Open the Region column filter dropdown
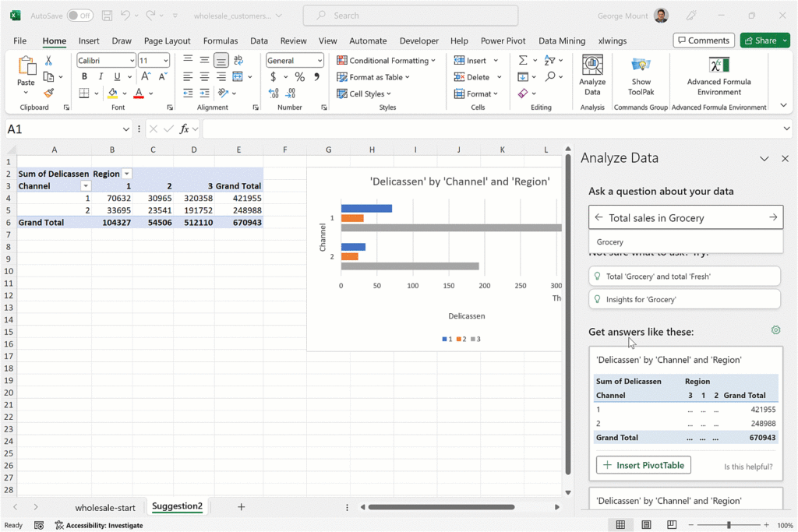 (127, 174)
